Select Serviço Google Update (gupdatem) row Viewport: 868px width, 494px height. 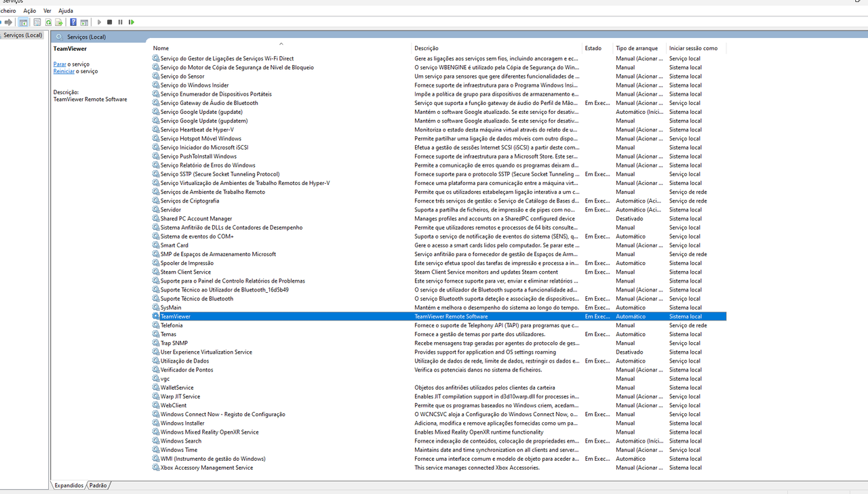coord(439,121)
